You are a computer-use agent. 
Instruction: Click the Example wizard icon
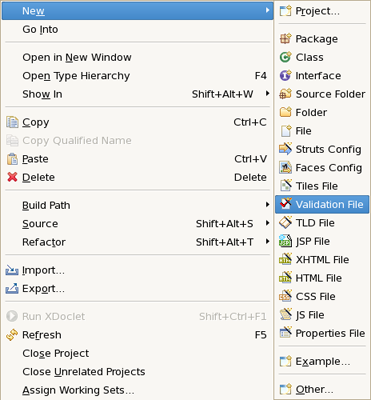pyautogui.click(x=285, y=361)
